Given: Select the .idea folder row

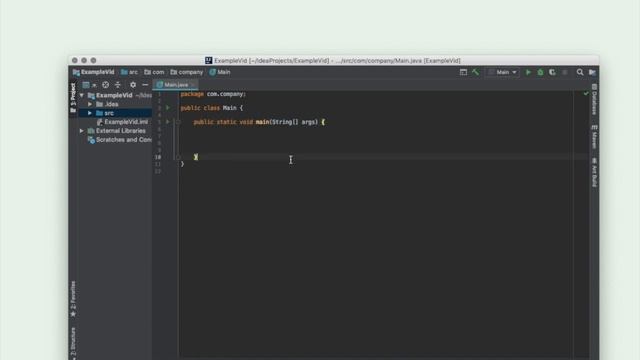Looking at the screenshot, I should coord(115,104).
